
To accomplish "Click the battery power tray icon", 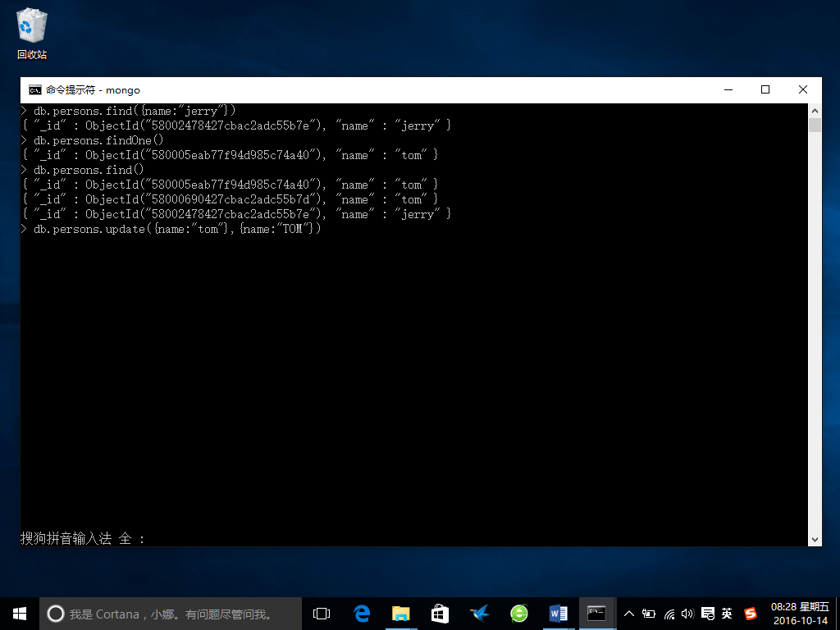I will pos(649,614).
